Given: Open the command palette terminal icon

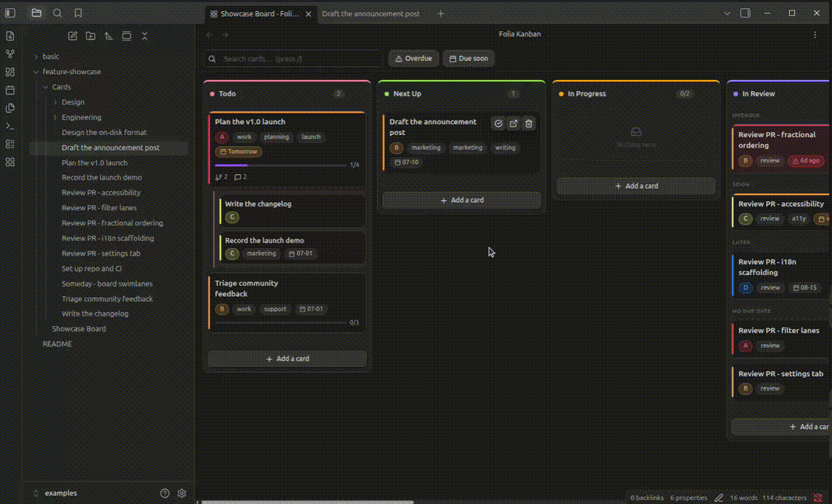Looking at the screenshot, I should tap(10, 126).
